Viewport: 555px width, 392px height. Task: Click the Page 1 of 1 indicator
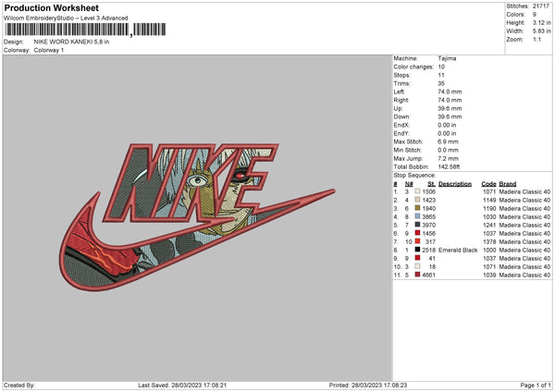coord(536,386)
